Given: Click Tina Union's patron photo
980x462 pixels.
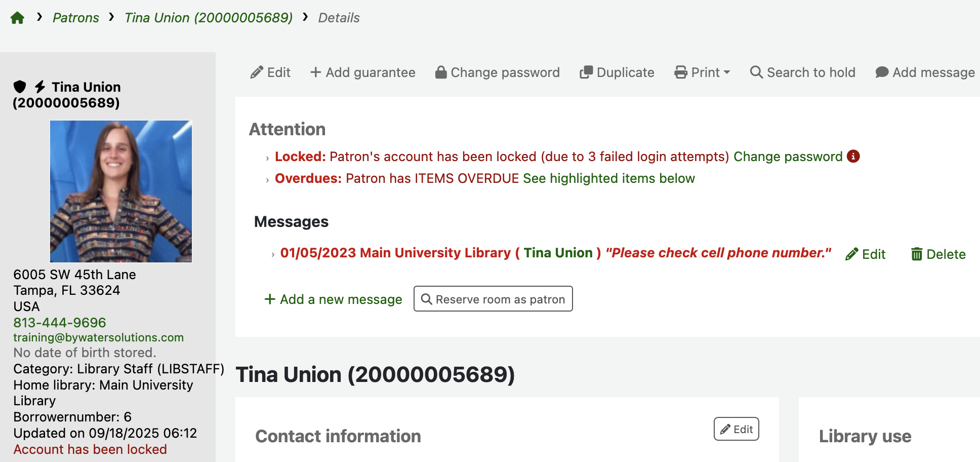Looking at the screenshot, I should tap(121, 191).
